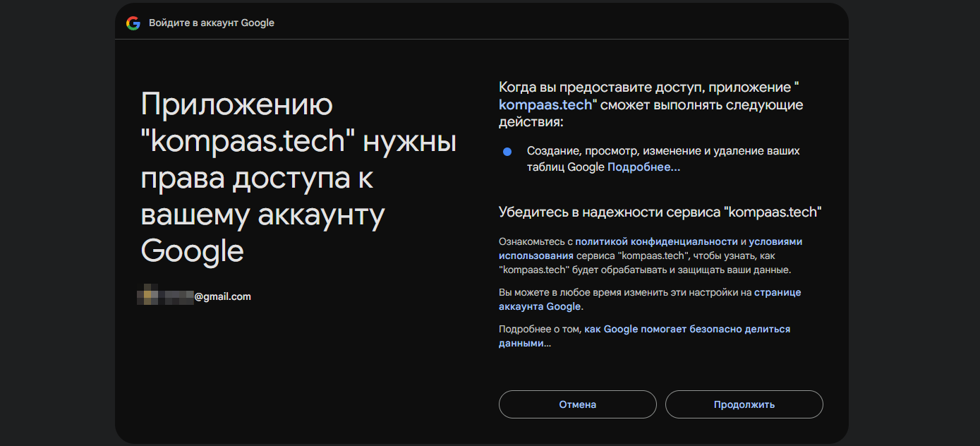Image resolution: width=980 pixels, height=446 pixels.
Task: Click the Когда вы предоставите доступ paragraph
Action: click(x=651, y=105)
